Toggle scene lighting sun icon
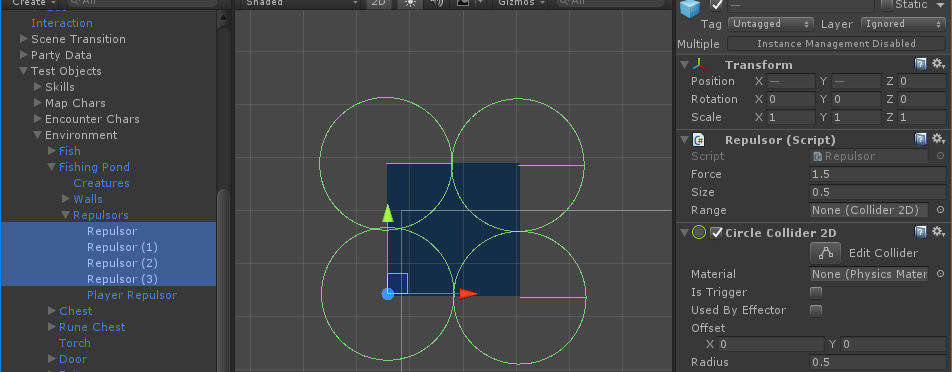Viewport: 952px width, 372px height. [x=410, y=3]
